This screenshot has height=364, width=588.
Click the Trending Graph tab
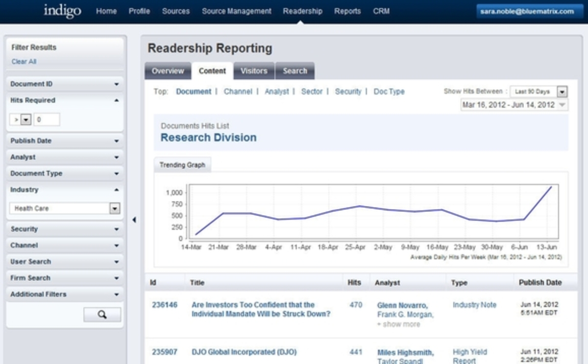[182, 165]
